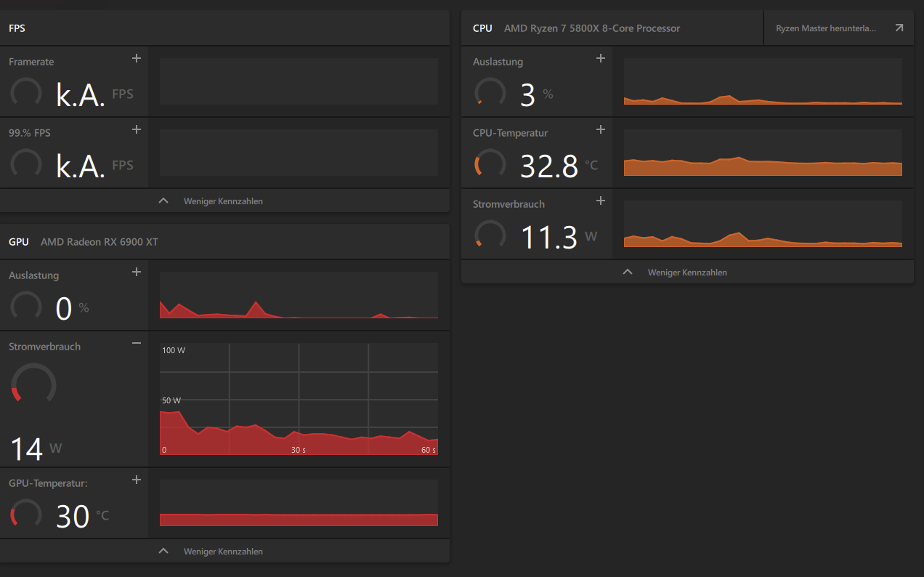Click the 99.% FPS circular gauge

point(26,164)
